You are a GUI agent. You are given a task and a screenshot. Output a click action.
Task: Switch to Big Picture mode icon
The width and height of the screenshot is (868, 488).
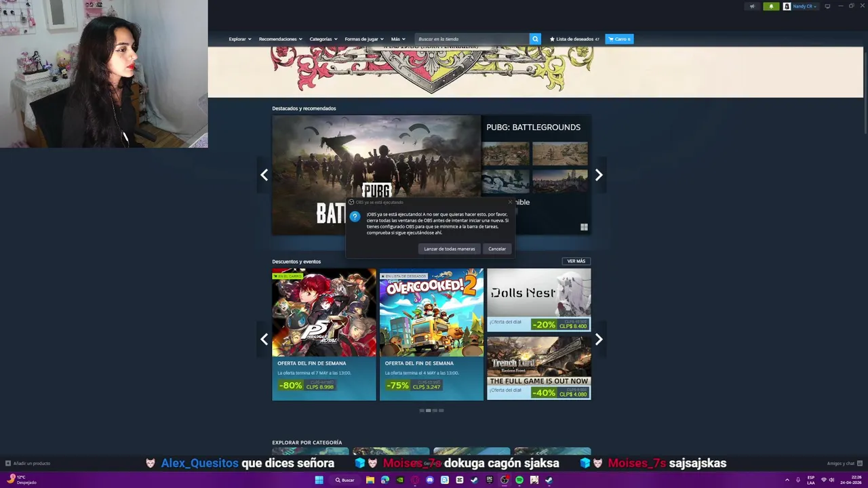[827, 6]
